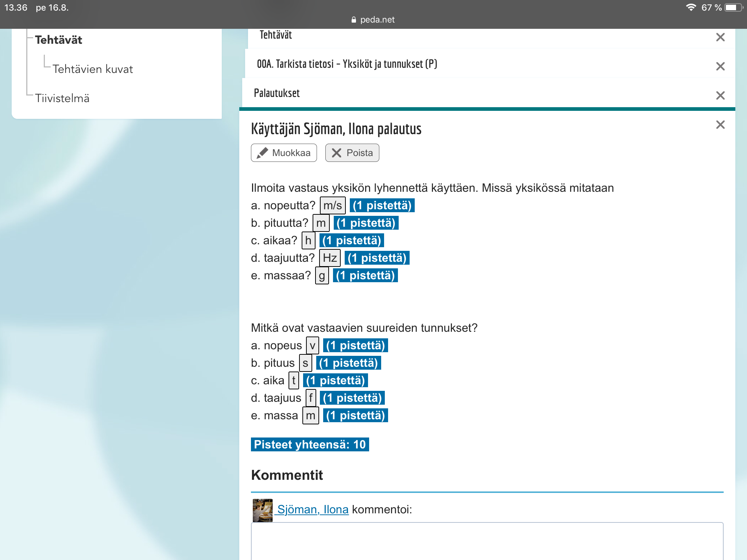747x560 pixels.
Task: Close the 00A. Tarkista tietosi panel
Action: pyautogui.click(x=720, y=66)
